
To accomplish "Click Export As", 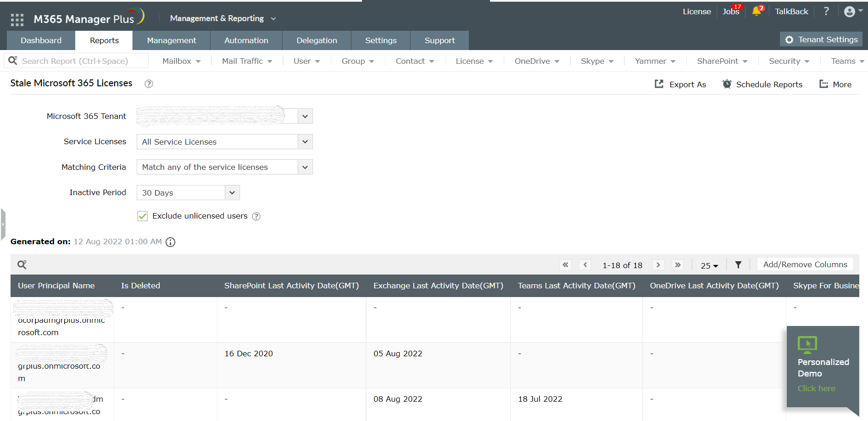I will click(680, 84).
